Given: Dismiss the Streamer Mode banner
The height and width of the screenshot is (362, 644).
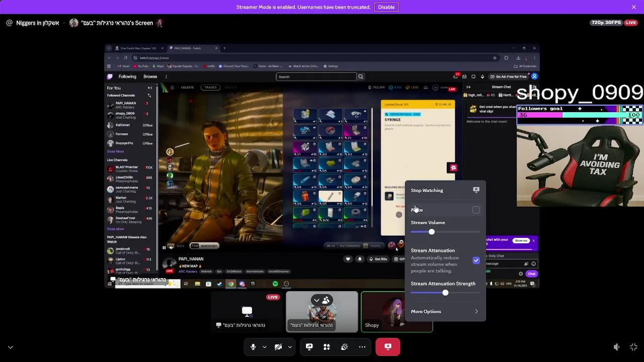Looking at the screenshot, I should click(x=633, y=7).
